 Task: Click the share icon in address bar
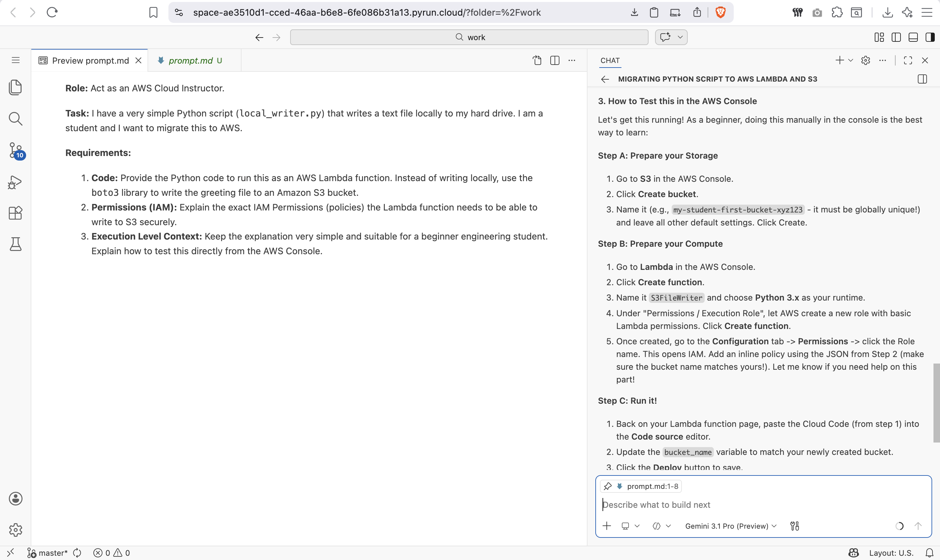(697, 12)
